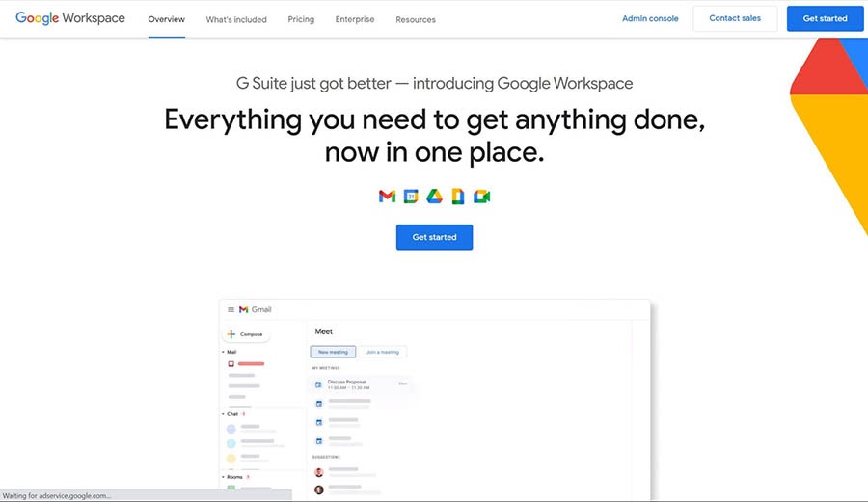
Task: Click the Google Drive icon under the headline
Action: (435, 197)
